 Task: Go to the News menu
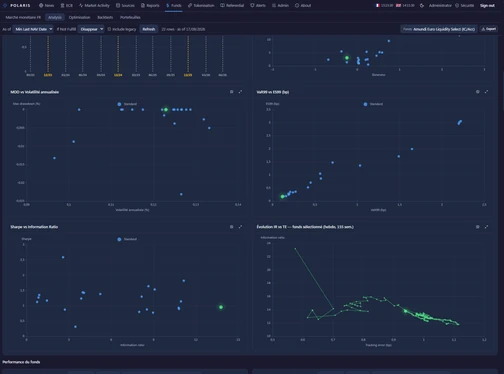(x=46, y=5)
